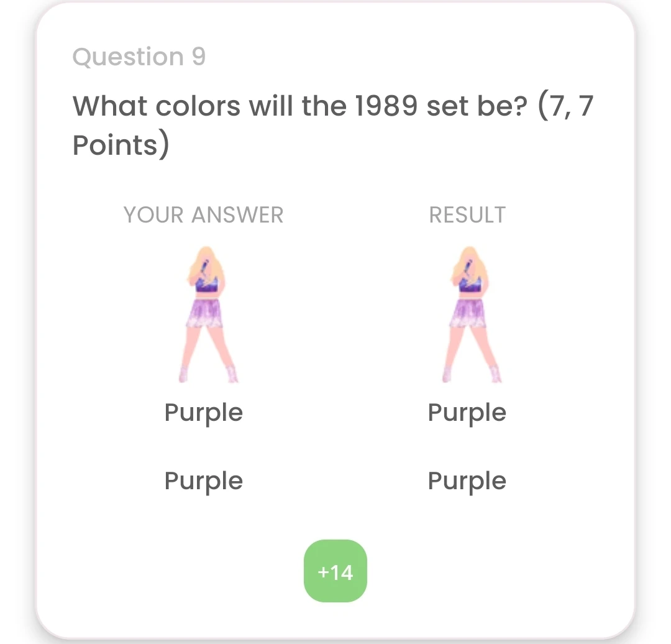Viewport: 671px width, 644px height.
Task: Click second Purple under Your Answer
Action: tap(204, 481)
